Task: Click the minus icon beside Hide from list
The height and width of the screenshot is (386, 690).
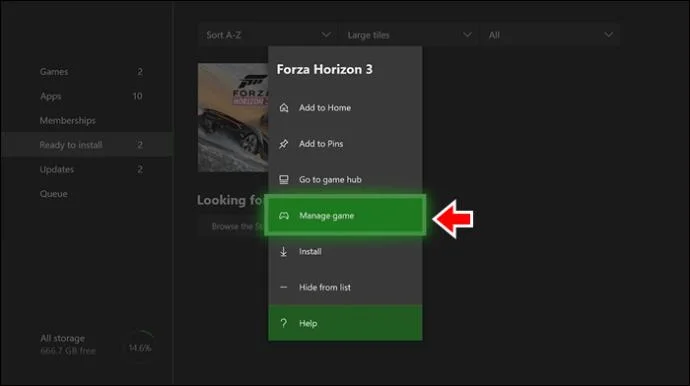Action: (284, 287)
